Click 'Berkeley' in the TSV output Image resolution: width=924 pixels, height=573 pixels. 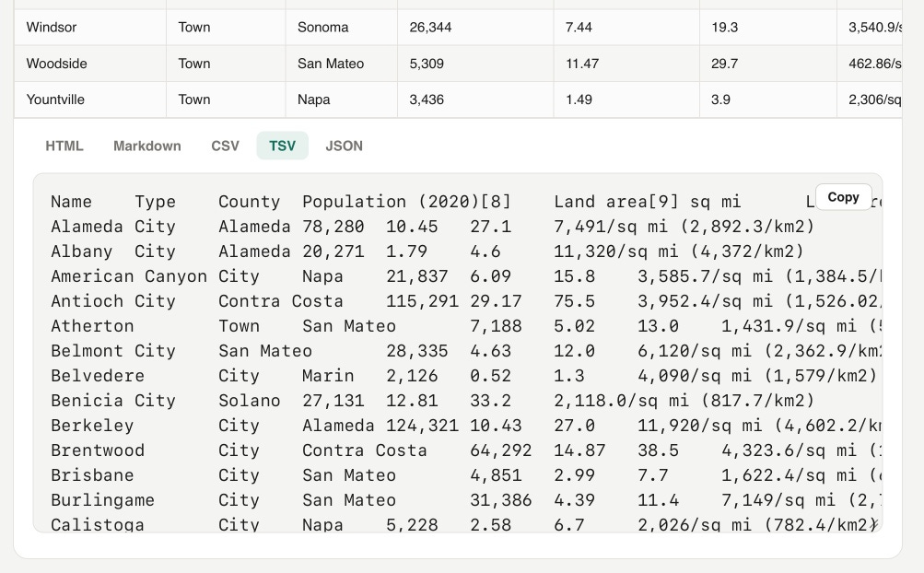[x=92, y=426]
